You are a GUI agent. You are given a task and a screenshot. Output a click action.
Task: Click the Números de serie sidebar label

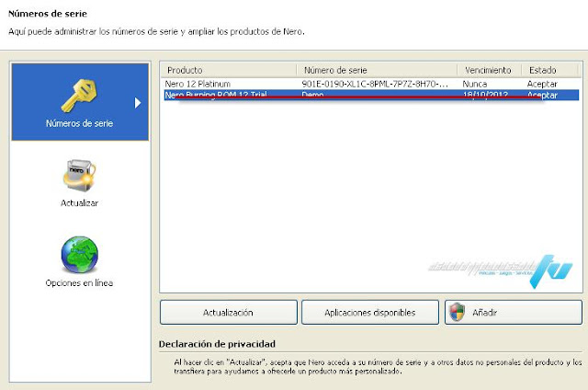coord(80,123)
